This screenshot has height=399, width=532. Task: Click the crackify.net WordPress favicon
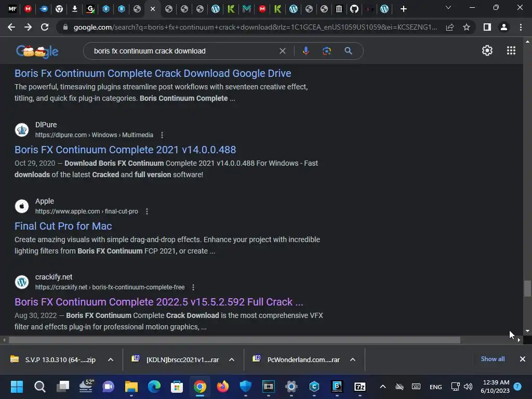(22, 282)
